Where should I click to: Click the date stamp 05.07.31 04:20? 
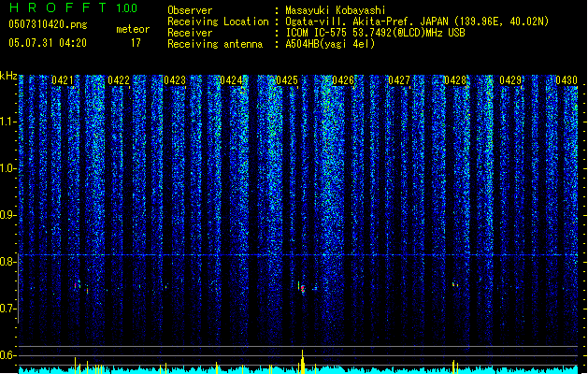click(48, 43)
